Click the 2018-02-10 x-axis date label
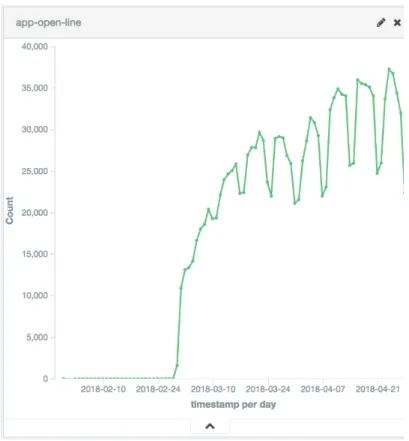409x441 pixels. click(x=103, y=389)
